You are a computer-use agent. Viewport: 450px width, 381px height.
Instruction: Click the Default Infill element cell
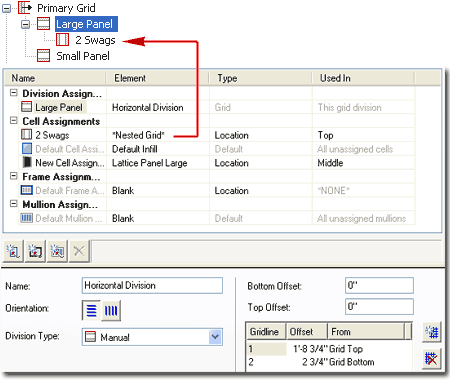pos(135,149)
